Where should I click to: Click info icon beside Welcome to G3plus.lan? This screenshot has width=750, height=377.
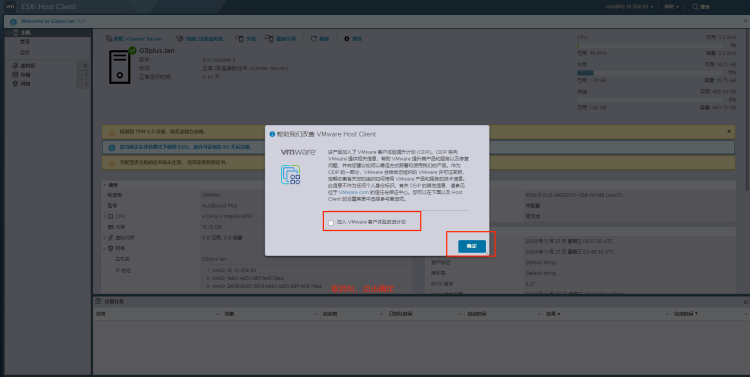pos(13,22)
